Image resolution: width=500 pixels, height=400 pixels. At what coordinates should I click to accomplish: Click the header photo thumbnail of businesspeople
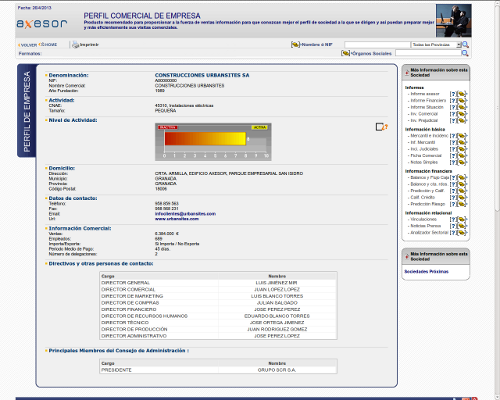point(454,21)
